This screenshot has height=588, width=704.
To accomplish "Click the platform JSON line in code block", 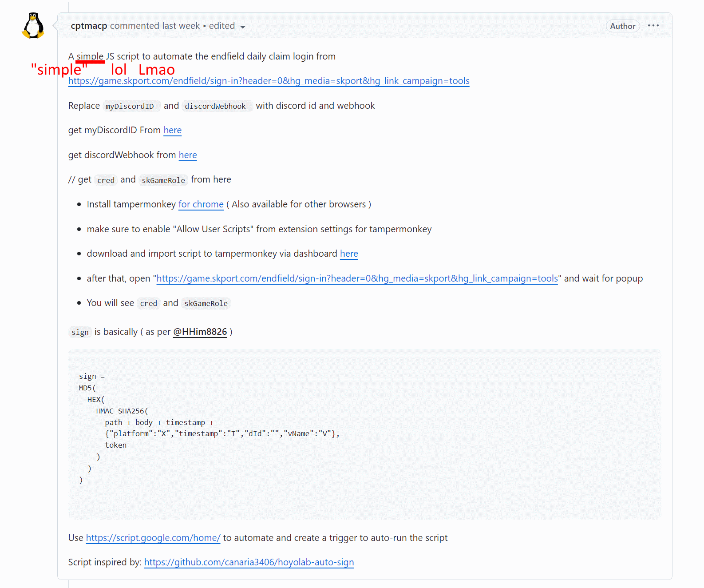I will pyautogui.click(x=222, y=434).
